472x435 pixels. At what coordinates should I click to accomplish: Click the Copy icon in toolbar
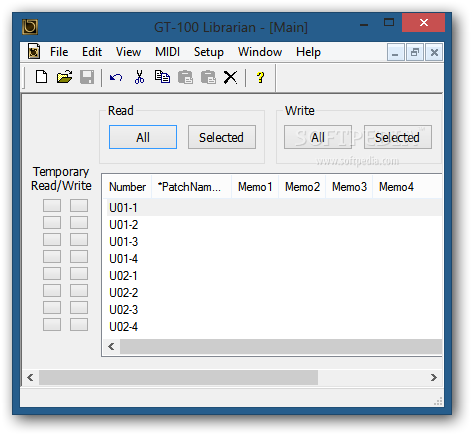pos(162,77)
